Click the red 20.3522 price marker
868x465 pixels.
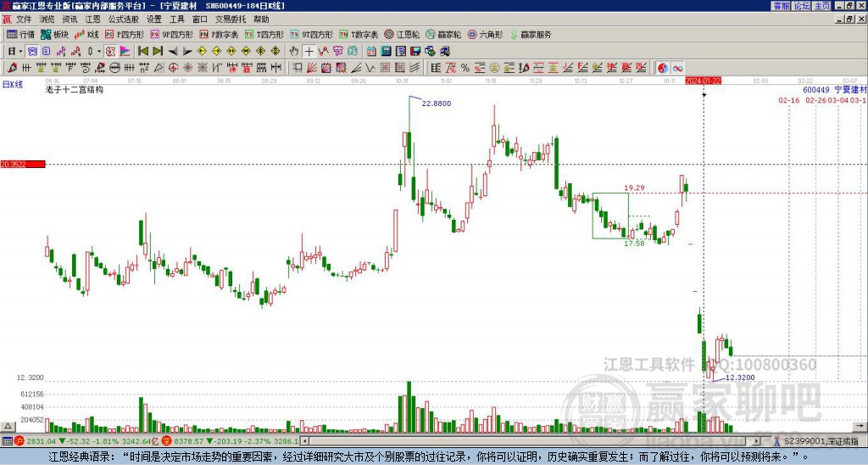point(23,165)
